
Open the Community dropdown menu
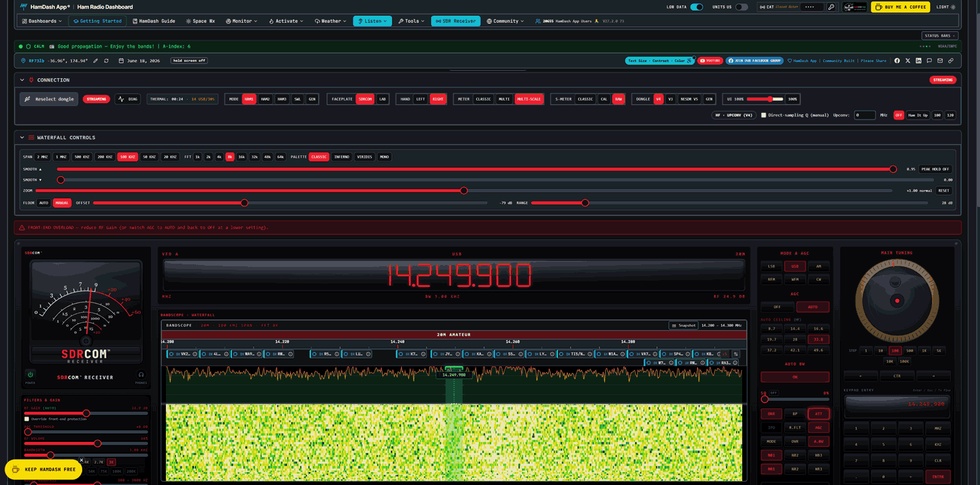(506, 21)
